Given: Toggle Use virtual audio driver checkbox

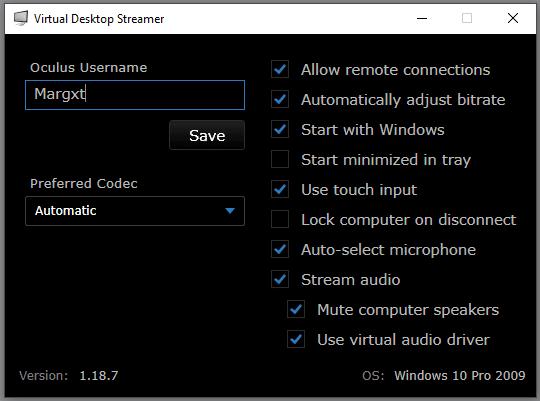Looking at the screenshot, I should click(296, 339).
